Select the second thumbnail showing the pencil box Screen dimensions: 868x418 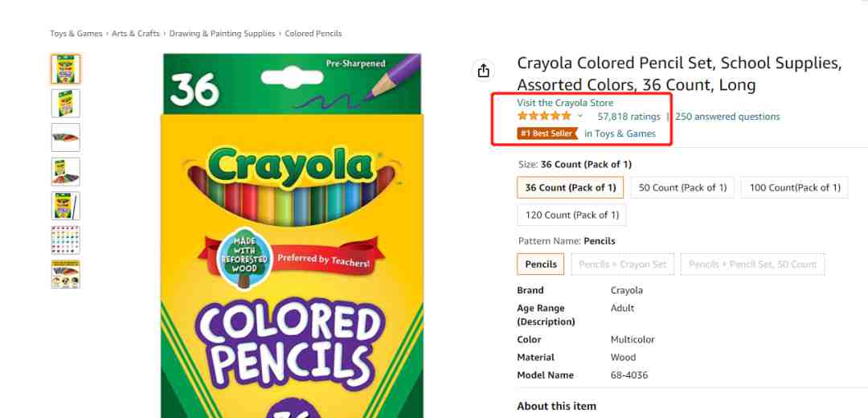(x=66, y=103)
